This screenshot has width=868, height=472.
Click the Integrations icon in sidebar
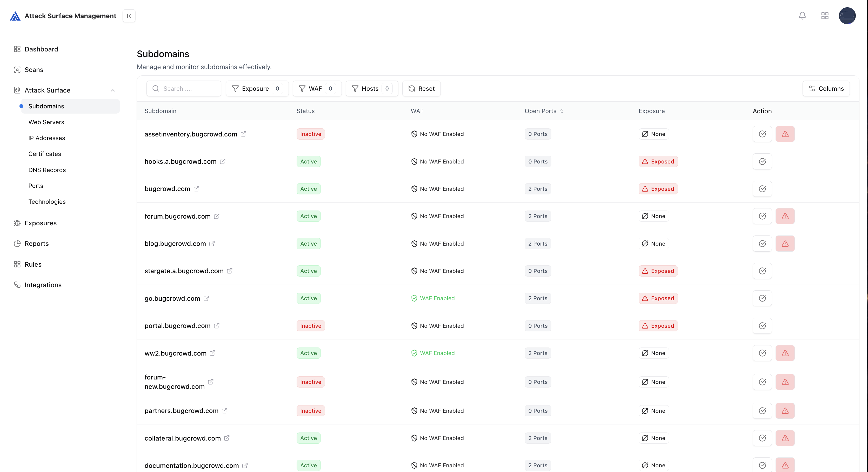tap(17, 285)
